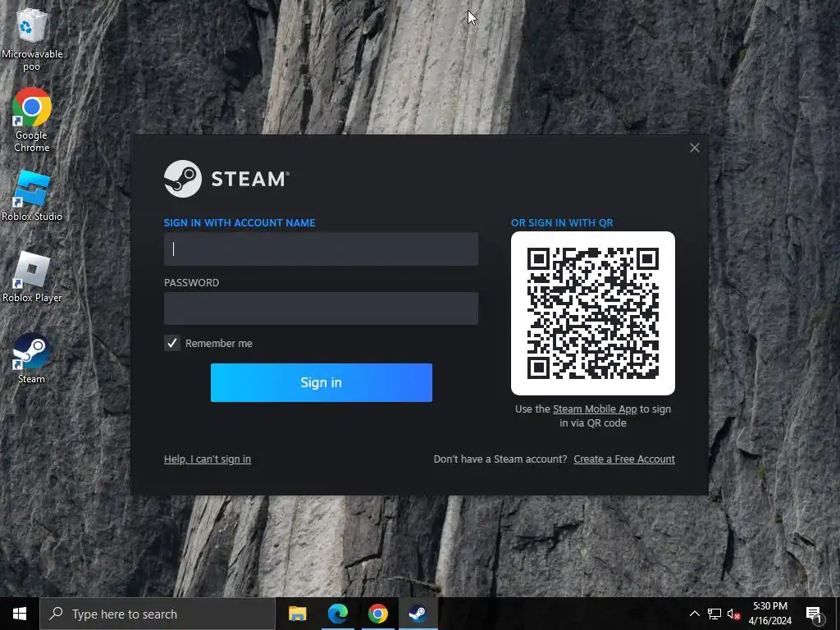
Task: Click the Steam taskbar icon
Action: 418,614
